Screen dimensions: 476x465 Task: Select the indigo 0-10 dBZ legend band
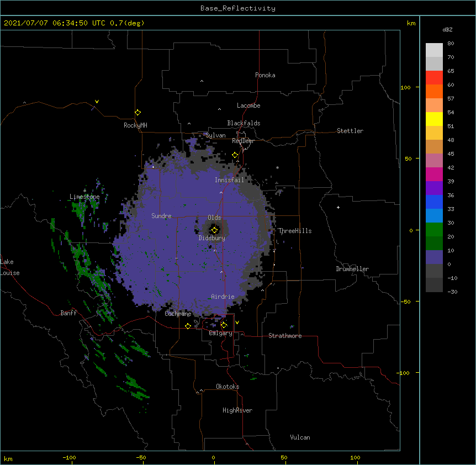(x=434, y=257)
